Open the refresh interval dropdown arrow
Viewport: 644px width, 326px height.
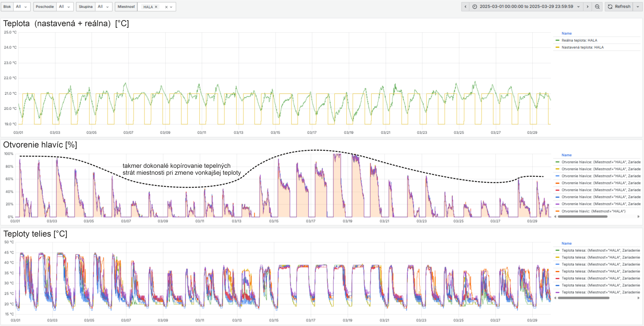[x=638, y=7]
